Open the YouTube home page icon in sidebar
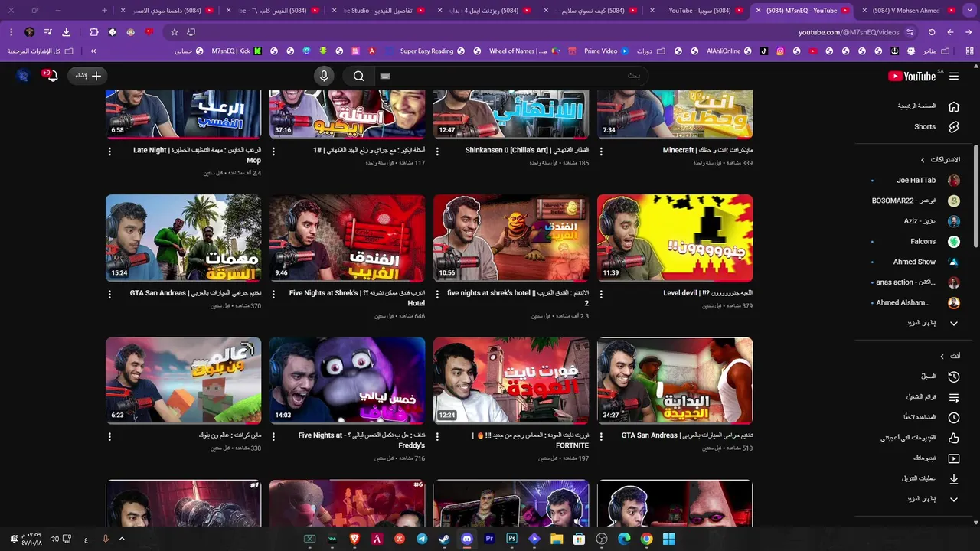The width and height of the screenshot is (980, 551). pyautogui.click(x=954, y=106)
